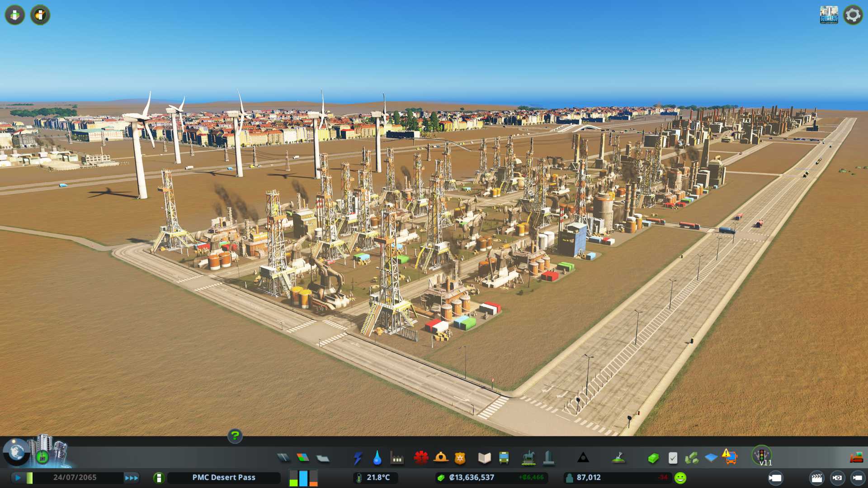Open city info beside PMC Desert Pass
Screen dimensions: 868x488
[x=159, y=478]
